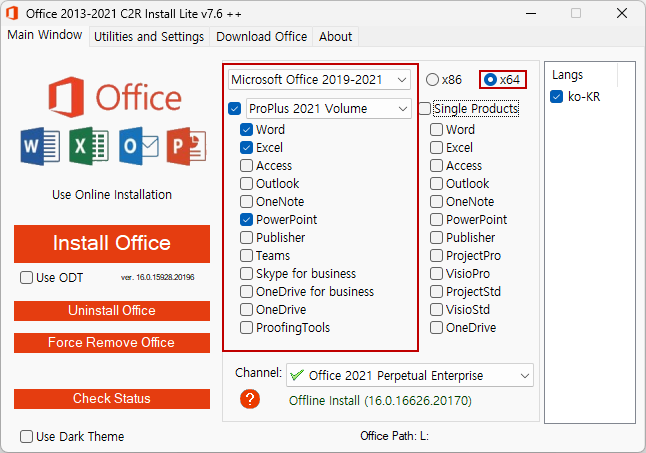The width and height of the screenshot is (646, 453).
Task: Open the Download Office tab
Action: coord(262,37)
